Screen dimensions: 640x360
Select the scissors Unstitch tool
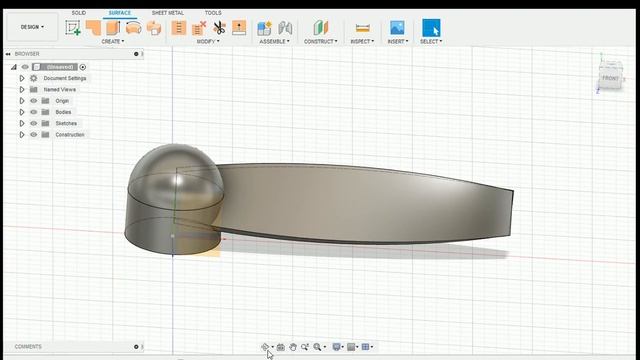tap(219, 28)
